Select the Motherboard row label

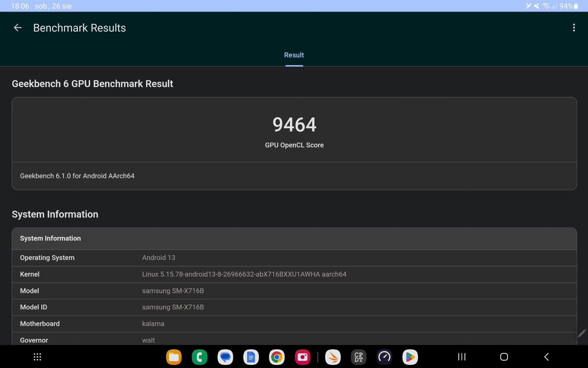click(40, 324)
